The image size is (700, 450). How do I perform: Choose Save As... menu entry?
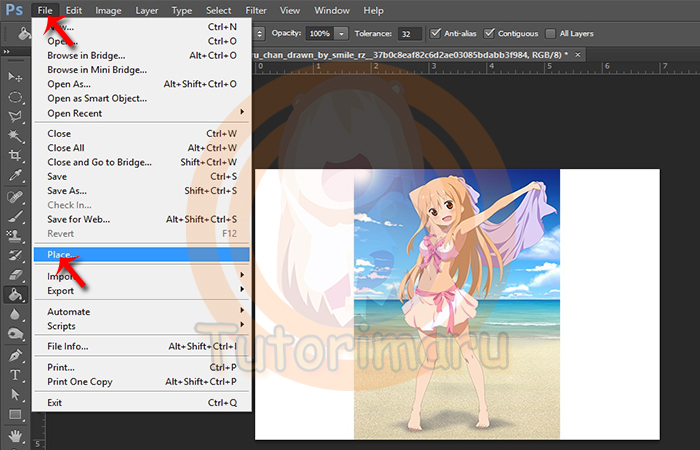(x=142, y=191)
